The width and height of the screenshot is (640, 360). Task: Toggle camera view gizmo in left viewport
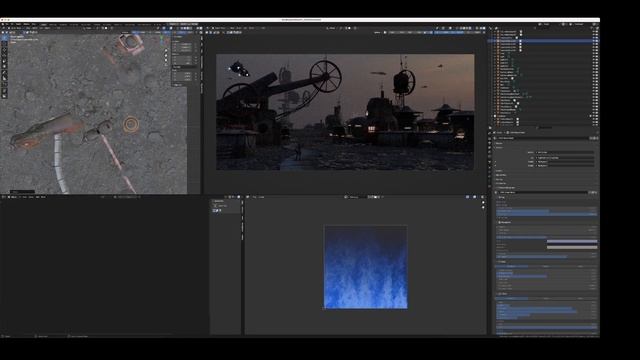click(x=166, y=60)
